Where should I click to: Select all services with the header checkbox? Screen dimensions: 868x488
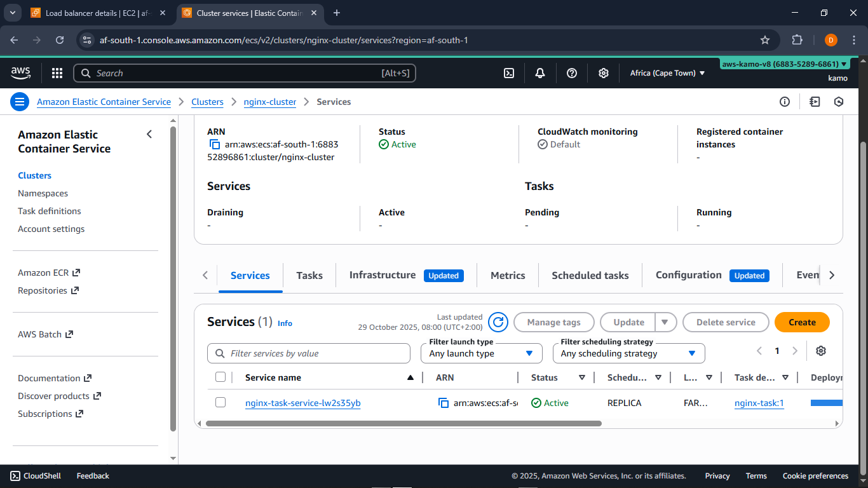[x=220, y=376]
